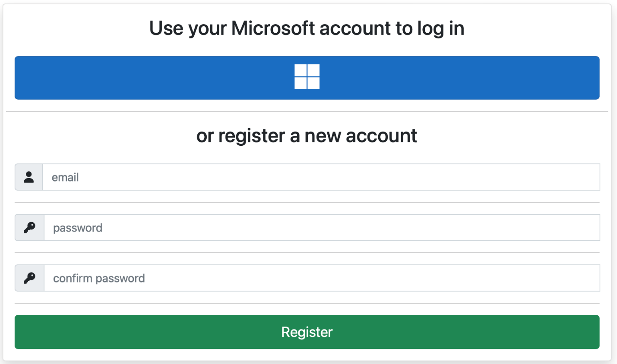Click the user silhouette icon beside email
Image resolution: width=617 pixels, height=364 pixels.
[29, 177]
